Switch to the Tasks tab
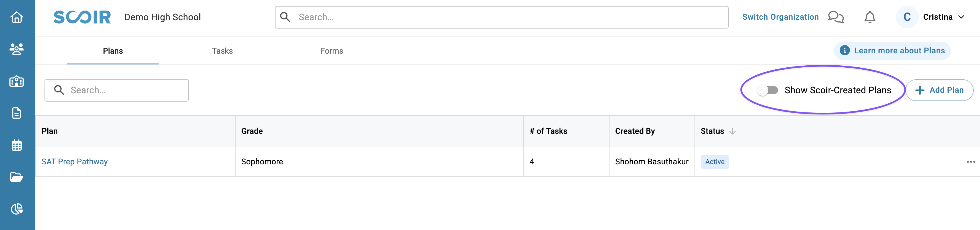 pyautogui.click(x=222, y=51)
